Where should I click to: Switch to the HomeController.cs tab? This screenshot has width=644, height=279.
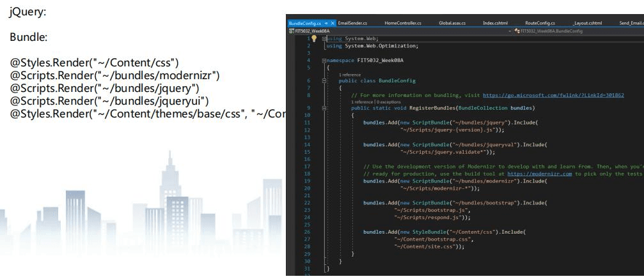tap(403, 23)
